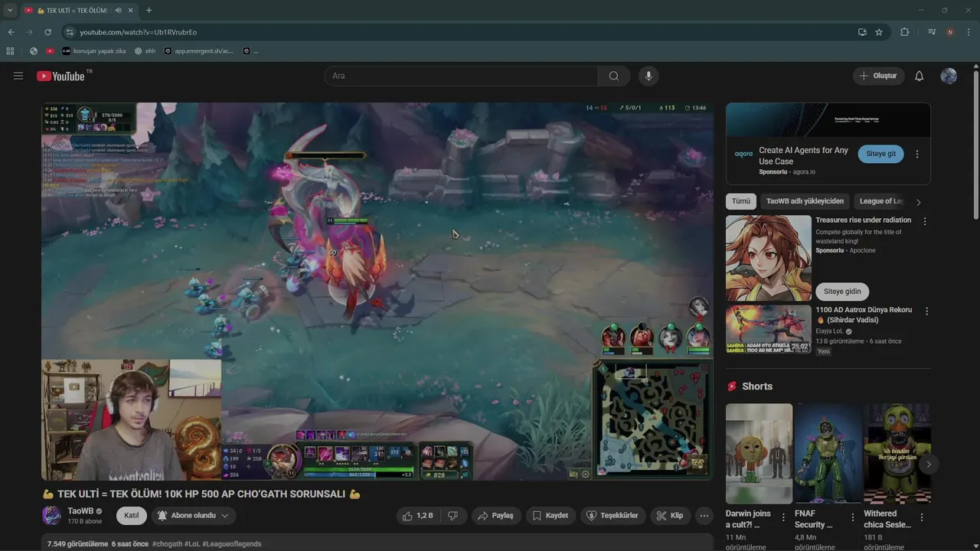Image resolution: width=980 pixels, height=551 pixels.
Task: Open options for FNAF Security short
Action: (852, 518)
